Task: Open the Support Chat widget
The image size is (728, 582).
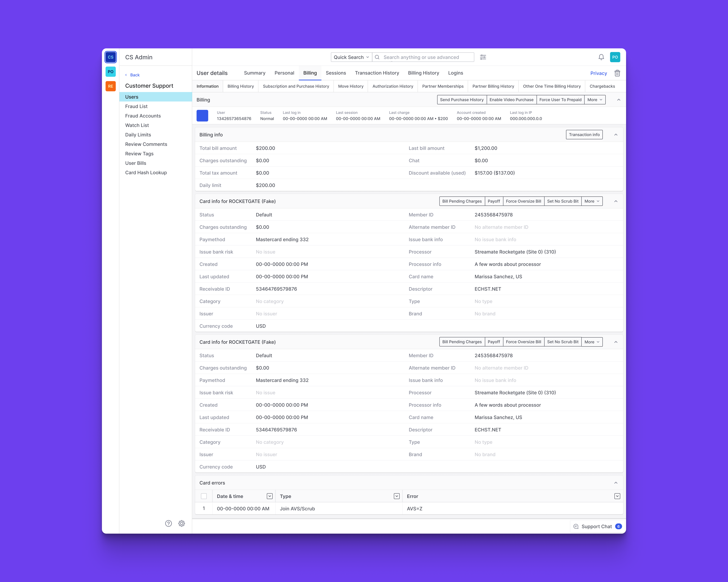Action: (x=597, y=526)
